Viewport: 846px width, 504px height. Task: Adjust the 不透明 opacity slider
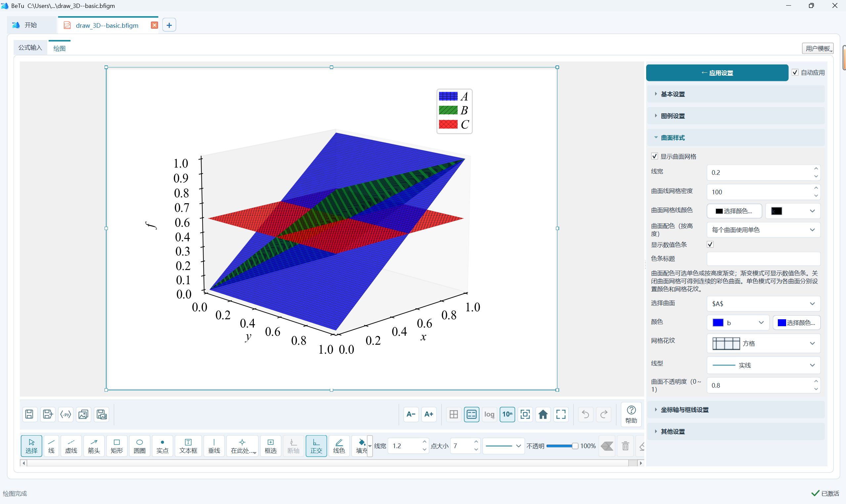click(562, 446)
